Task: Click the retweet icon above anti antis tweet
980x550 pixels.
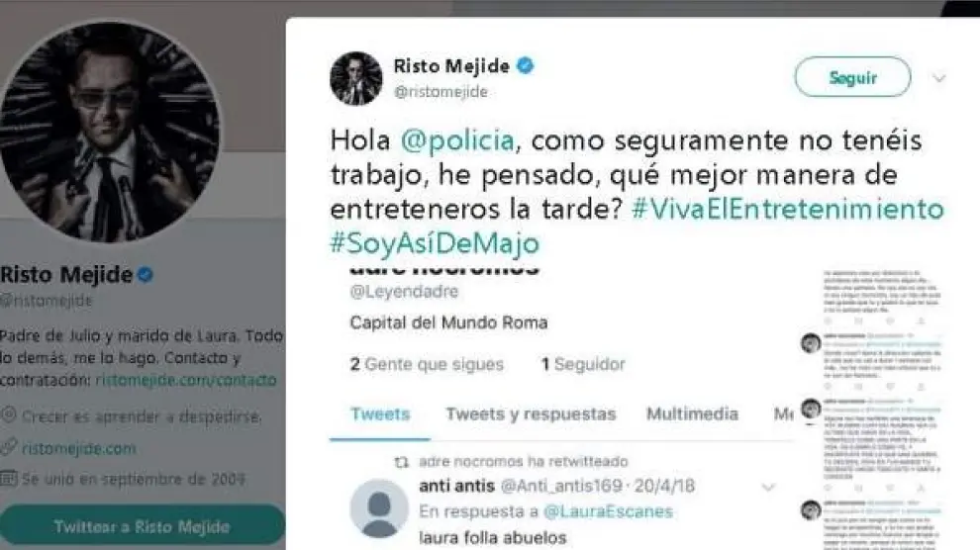Action: coord(401,462)
